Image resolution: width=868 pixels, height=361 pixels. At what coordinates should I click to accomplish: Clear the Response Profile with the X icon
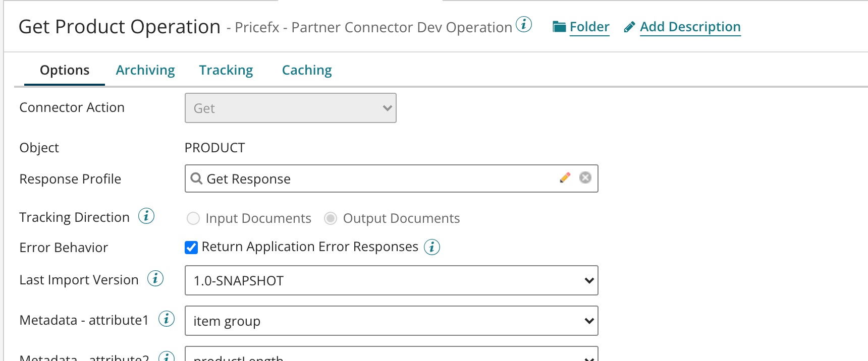point(585,177)
